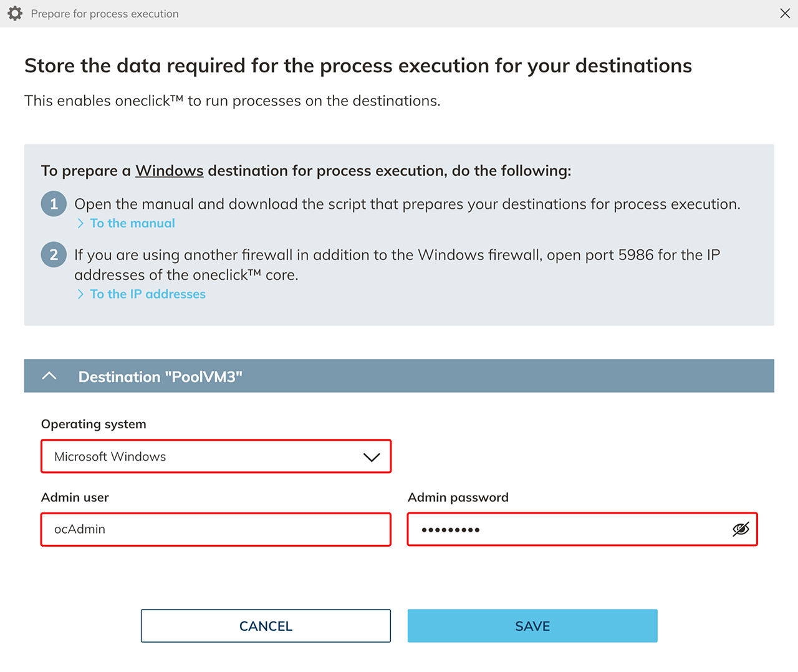798x672 pixels.
Task: Close the Prepare for process execution dialog
Action: (785, 14)
